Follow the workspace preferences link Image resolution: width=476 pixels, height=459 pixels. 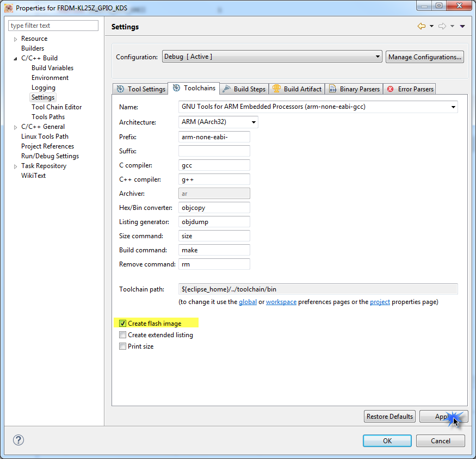pos(281,302)
